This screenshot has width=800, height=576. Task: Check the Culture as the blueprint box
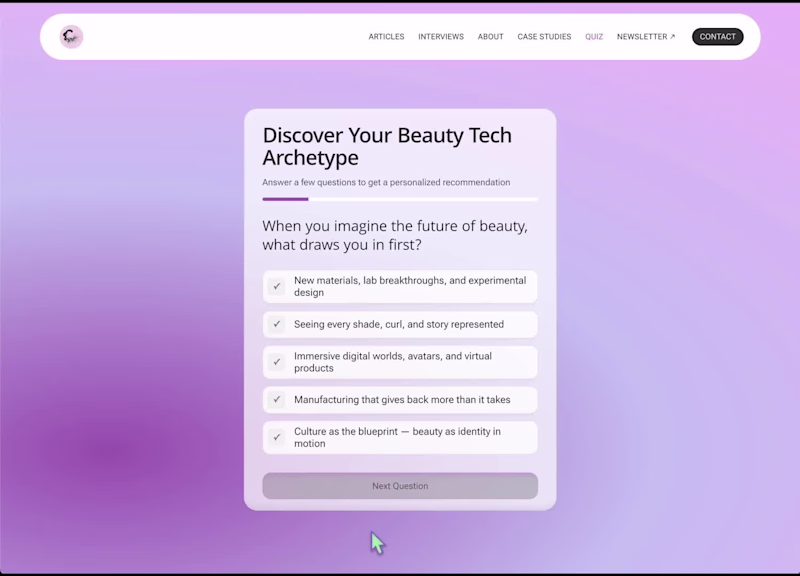click(x=277, y=437)
